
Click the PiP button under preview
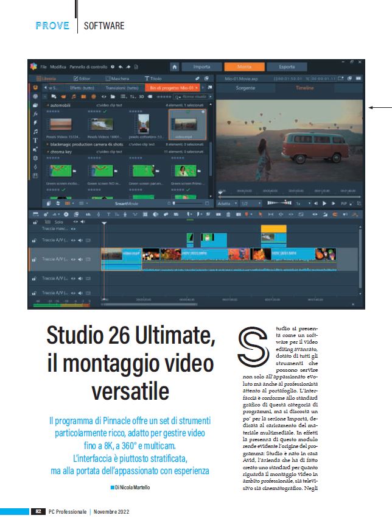pyautogui.click(x=343, y=204)
